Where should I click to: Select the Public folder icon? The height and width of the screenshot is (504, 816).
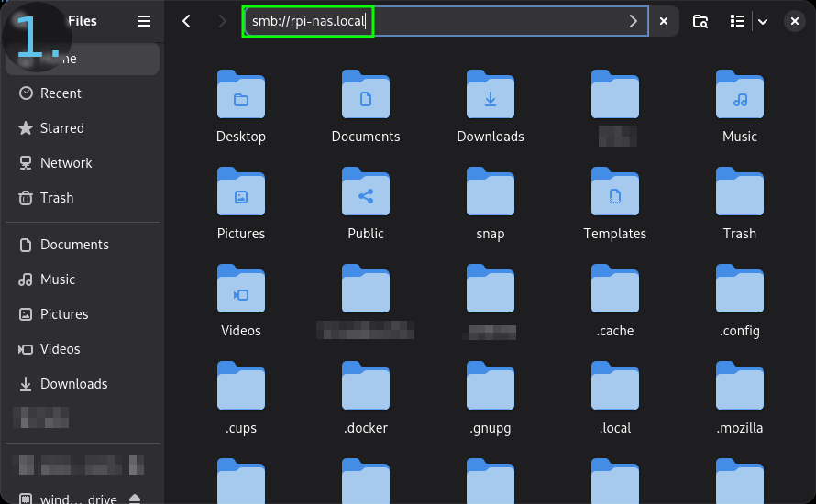click(366, 192)
